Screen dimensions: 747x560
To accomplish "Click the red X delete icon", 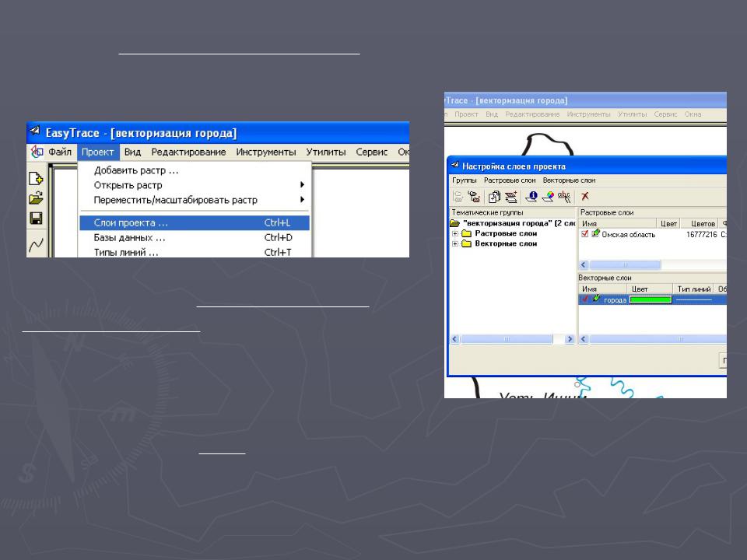I will (585, 196).
